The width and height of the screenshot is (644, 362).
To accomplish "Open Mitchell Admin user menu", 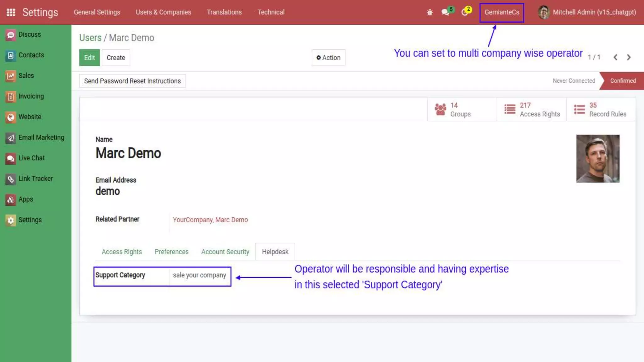I will (x=587, y=12).
